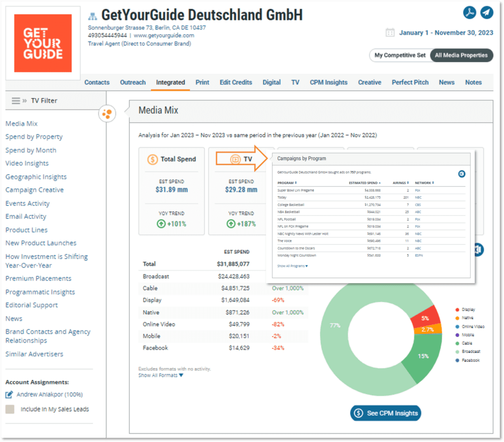Switch to the Print tab
The height and width of the screenshot is (442, 504).
202,83
